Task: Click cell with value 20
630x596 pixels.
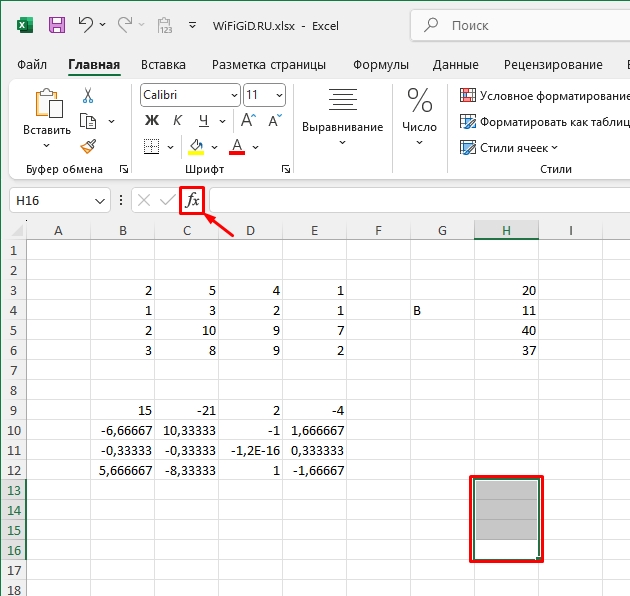Action: point(506,290)
